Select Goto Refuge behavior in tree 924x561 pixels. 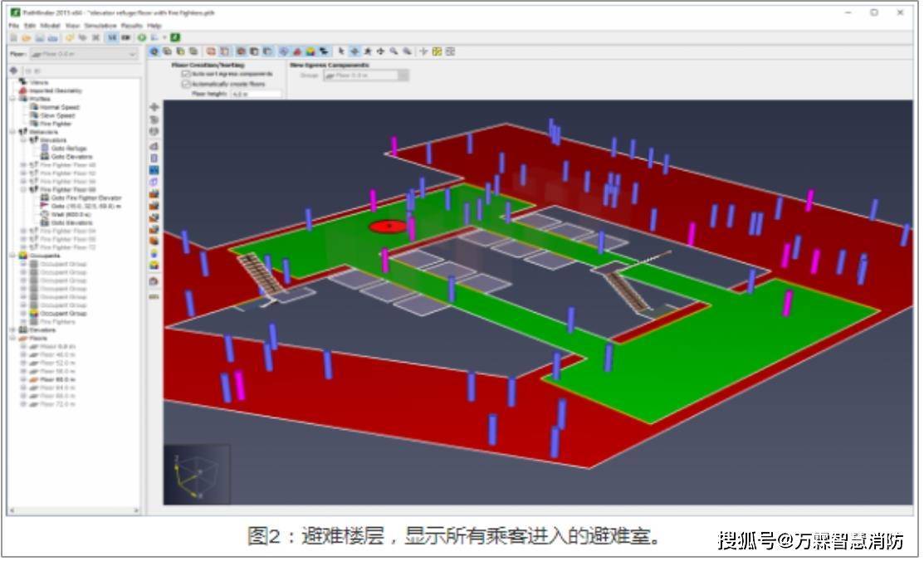coord(69,149)
